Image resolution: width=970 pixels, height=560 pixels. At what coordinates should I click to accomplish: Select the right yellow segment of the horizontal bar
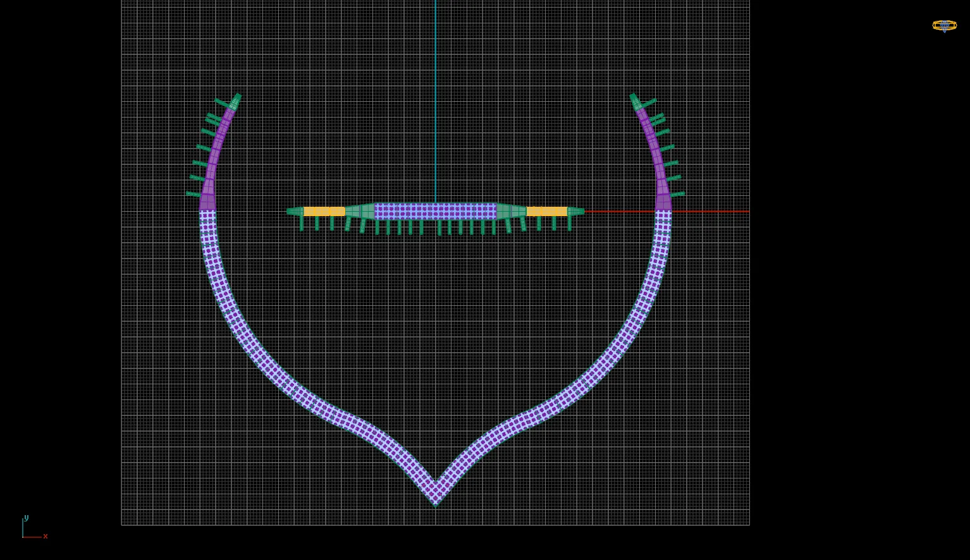547,211
